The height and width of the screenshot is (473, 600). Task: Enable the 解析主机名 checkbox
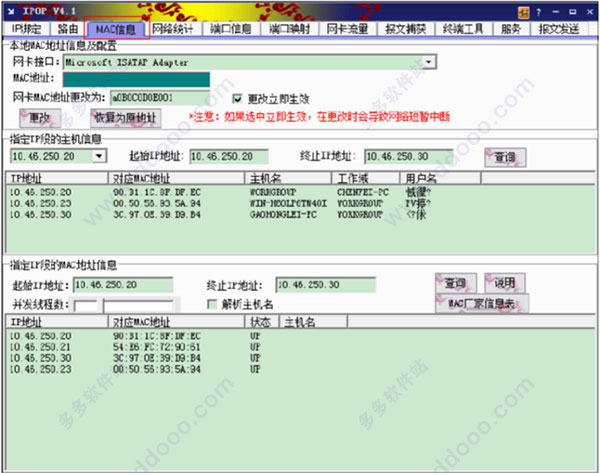[212, 304]
